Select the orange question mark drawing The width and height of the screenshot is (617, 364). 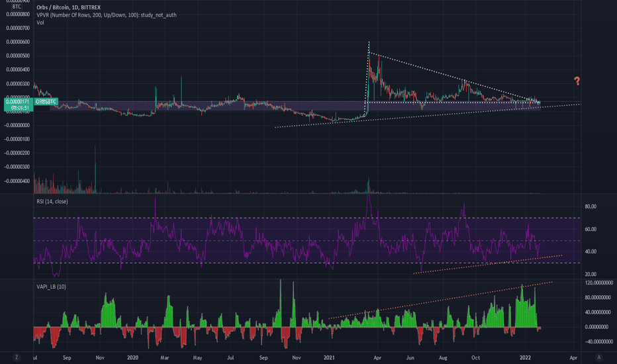click(x=577, y=81)
